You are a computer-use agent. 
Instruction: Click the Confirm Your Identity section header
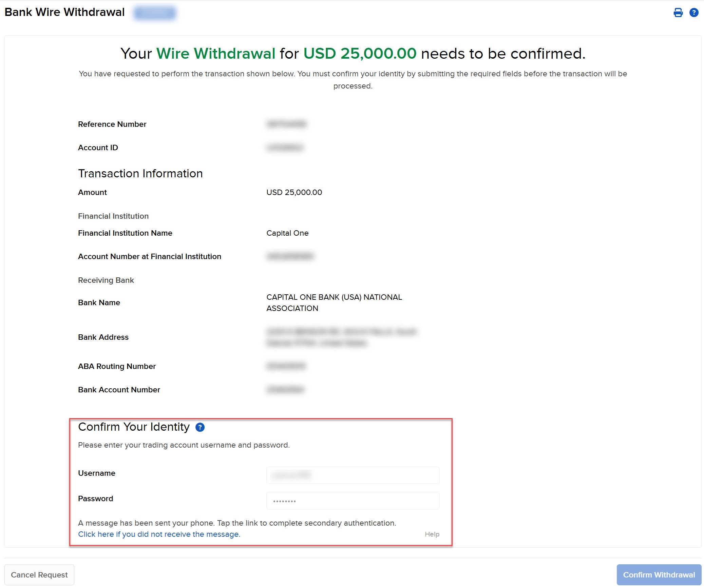134,427
